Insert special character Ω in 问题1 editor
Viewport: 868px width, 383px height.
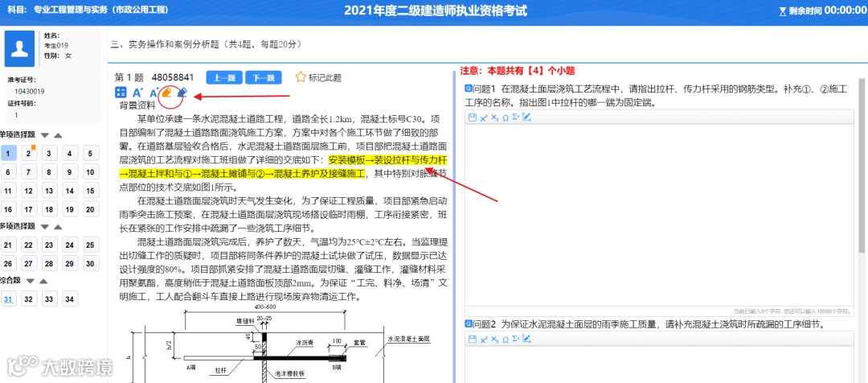click(x=505, y=117)
